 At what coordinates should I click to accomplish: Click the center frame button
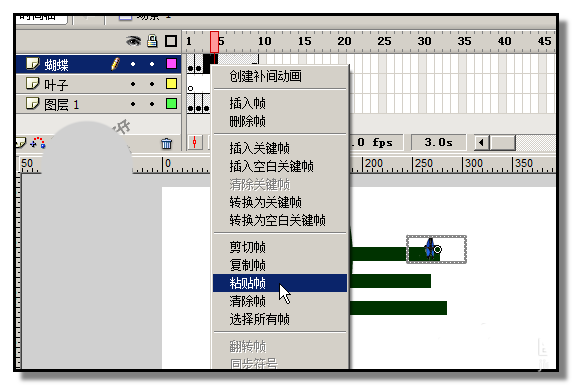point(194,142)
